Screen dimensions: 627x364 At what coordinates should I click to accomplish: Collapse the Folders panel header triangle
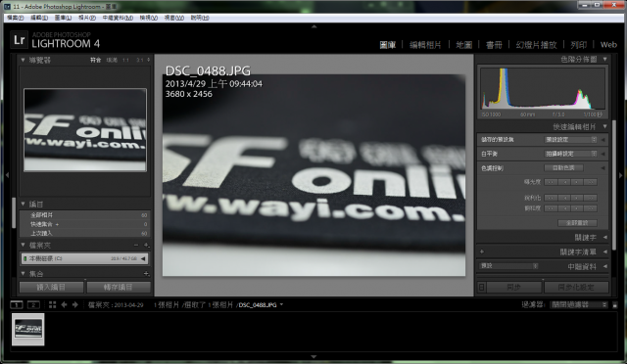[23, 245]
